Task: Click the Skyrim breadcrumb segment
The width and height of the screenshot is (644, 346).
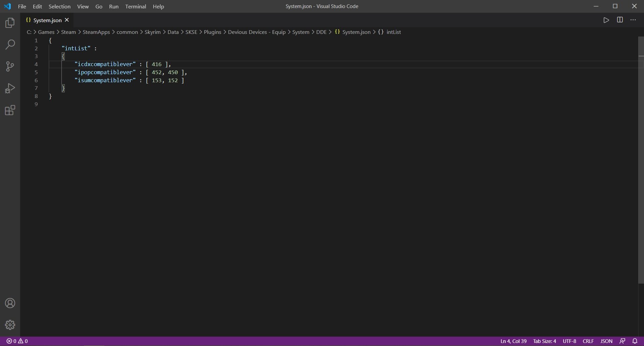Action: (153, 32)
